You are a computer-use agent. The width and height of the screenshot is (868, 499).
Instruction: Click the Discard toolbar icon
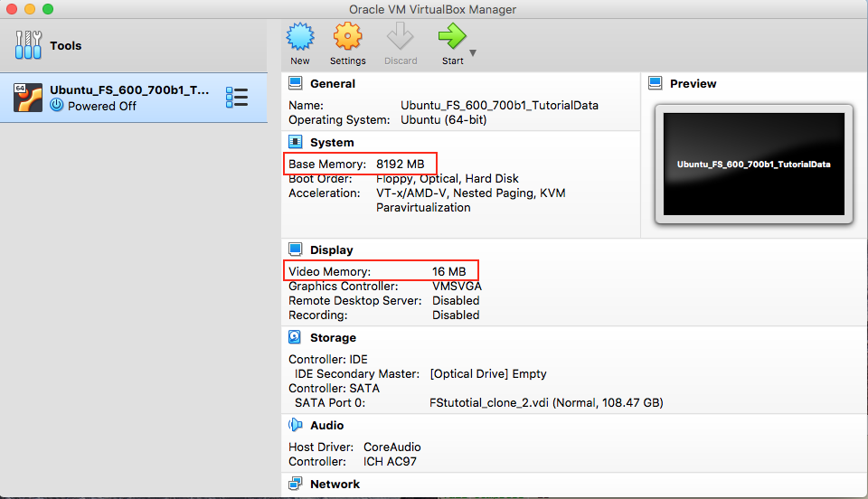400,38
